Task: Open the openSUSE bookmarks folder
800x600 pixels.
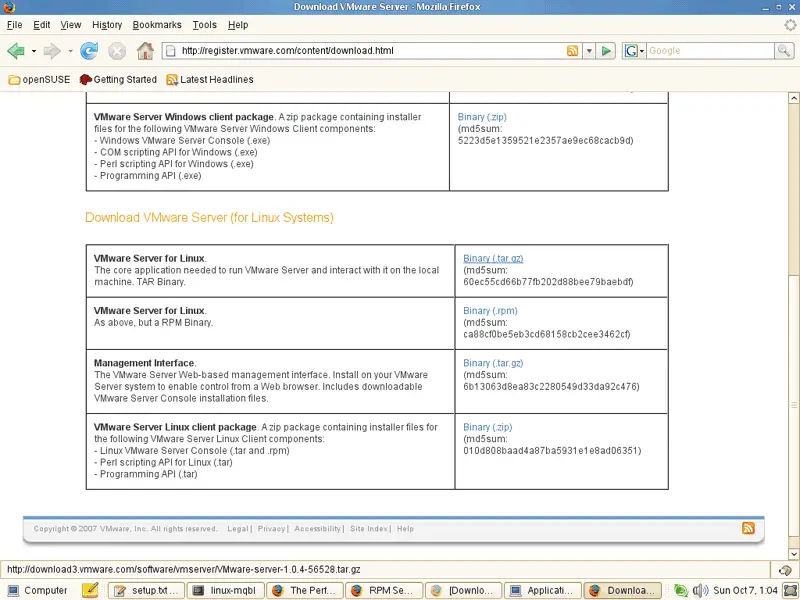Action: pyautogui.click(x=39, y=80)
